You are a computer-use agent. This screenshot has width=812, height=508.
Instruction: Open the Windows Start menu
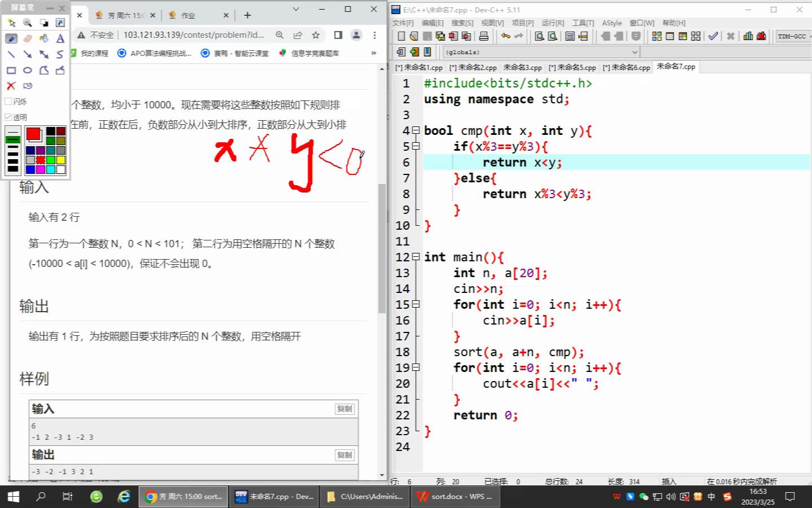click(13, 497)
